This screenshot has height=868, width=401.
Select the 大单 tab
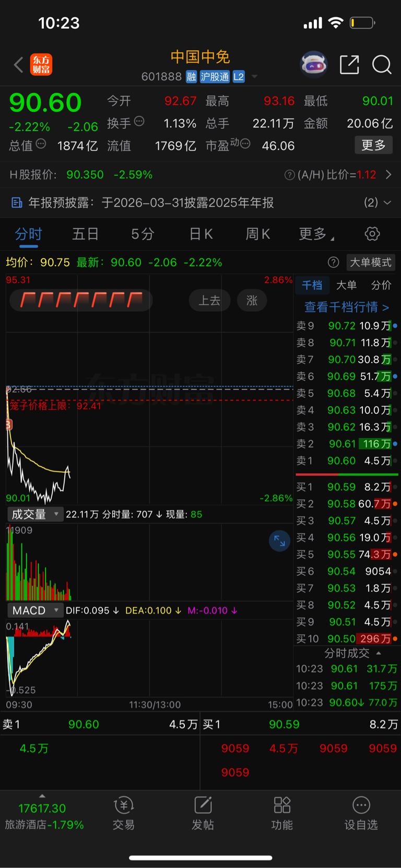pos(346,285)
